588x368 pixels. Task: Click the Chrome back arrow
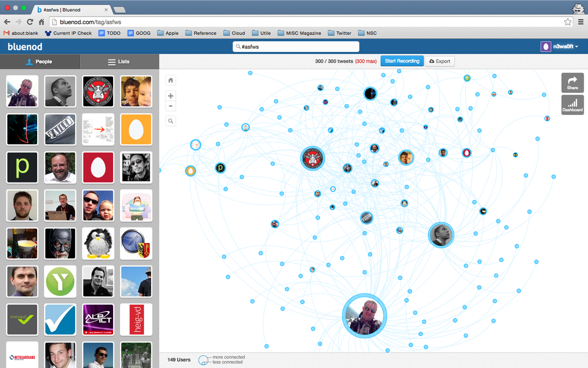(x=7, y=22)
